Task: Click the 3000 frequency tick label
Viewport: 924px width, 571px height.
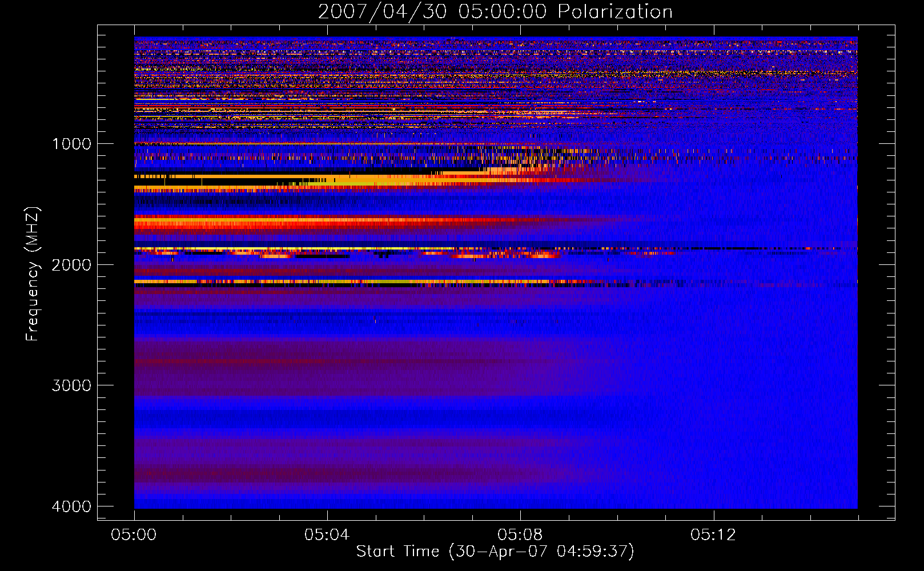Action: coord(71,385)
